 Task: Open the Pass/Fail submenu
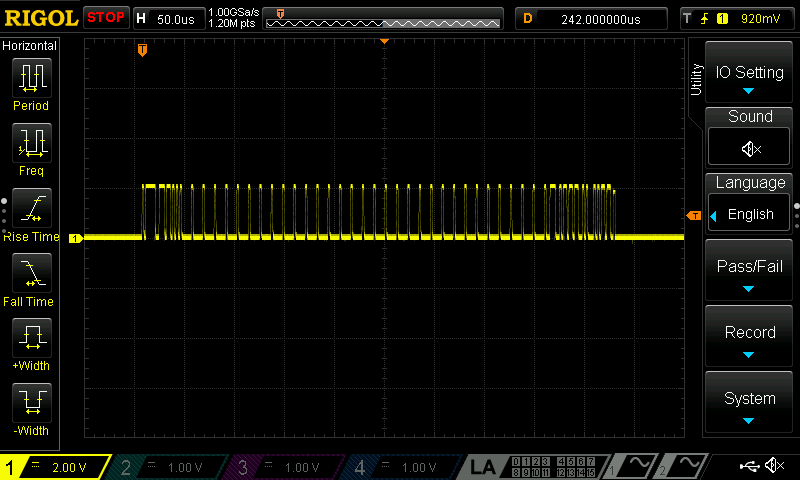749,270
